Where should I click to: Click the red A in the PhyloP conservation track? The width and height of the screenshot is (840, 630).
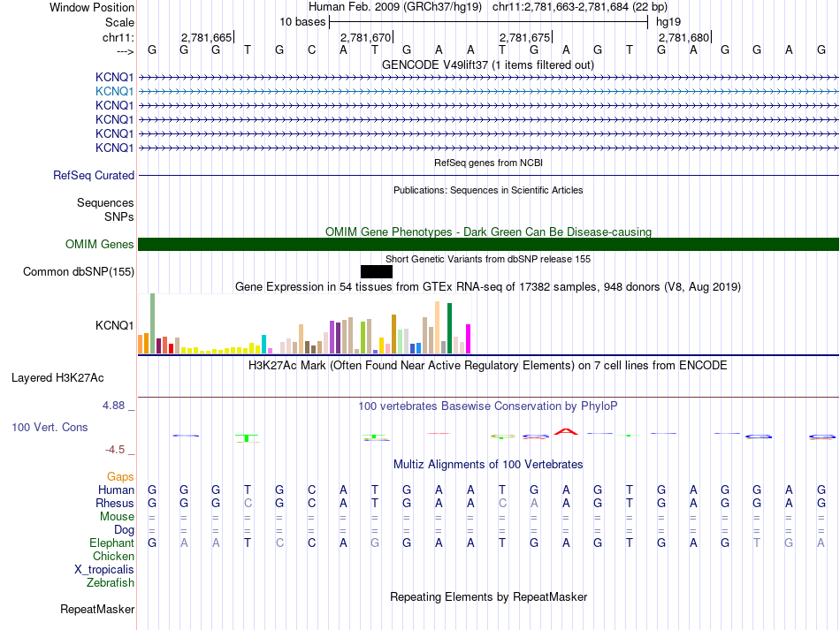point(565,431)
